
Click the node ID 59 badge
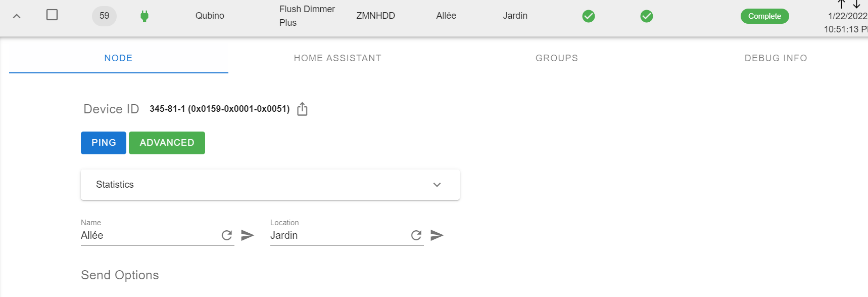pyautogui.click(x=104, y=16)
